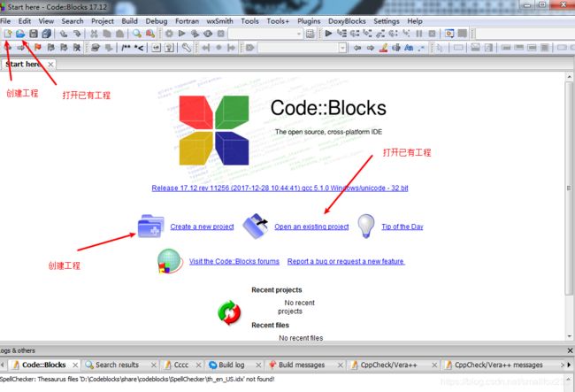The image size is (575, 392).
Task: Click the Stop debugger icon
Action: click(x=432, y=34)
